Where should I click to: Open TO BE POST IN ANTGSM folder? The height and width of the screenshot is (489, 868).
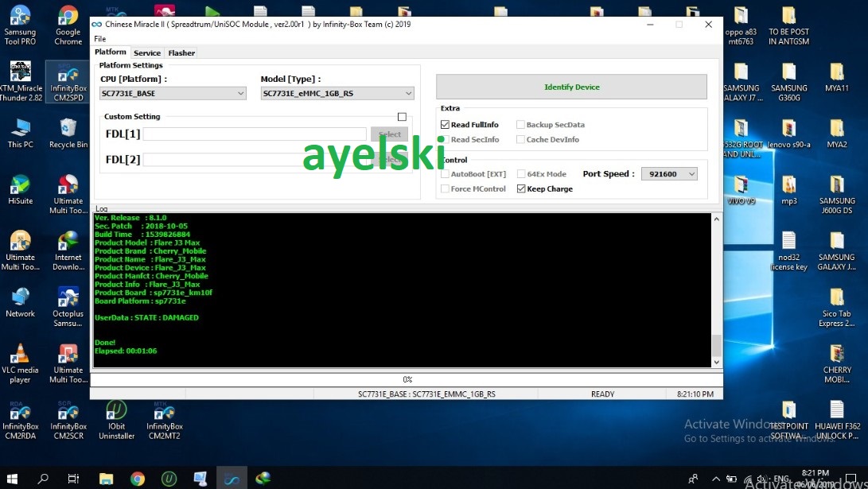click(x=789, y=25)
